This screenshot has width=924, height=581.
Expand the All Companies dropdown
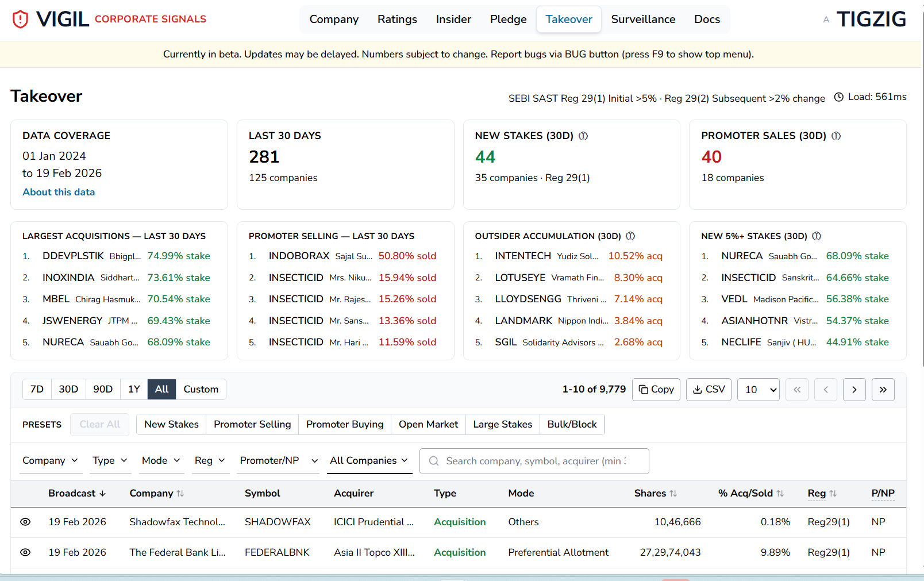(x=369, y=460)
